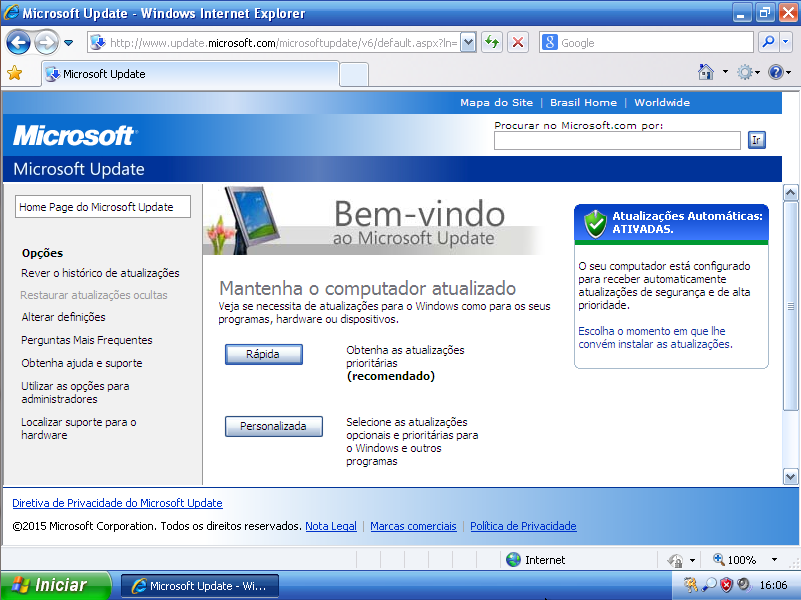The height and width of the screenshot is (600, 801).
Task: Open the privacy icon dropdown arrow
Action: (x=692, y=560)
